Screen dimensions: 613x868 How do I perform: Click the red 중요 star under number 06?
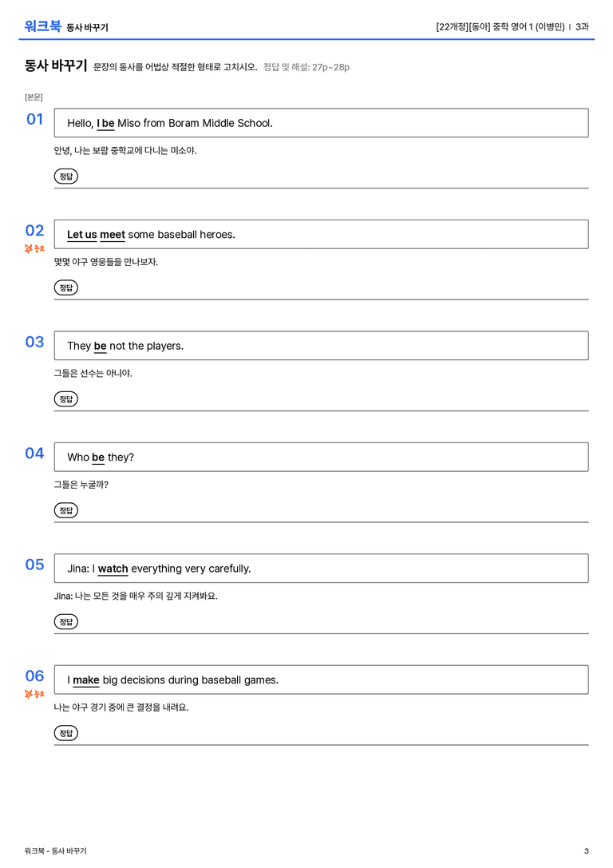click(34, 694)
